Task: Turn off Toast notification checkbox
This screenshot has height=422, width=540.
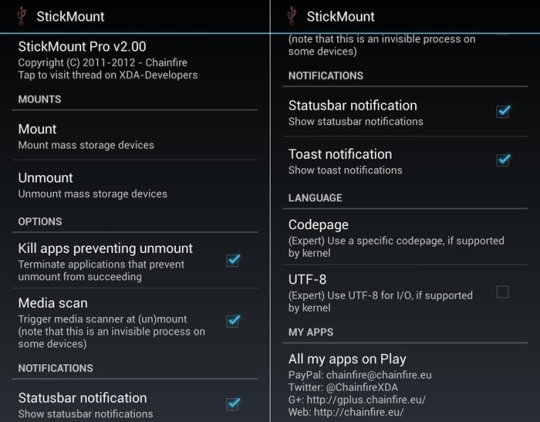Action: click(x=503, y=160)
